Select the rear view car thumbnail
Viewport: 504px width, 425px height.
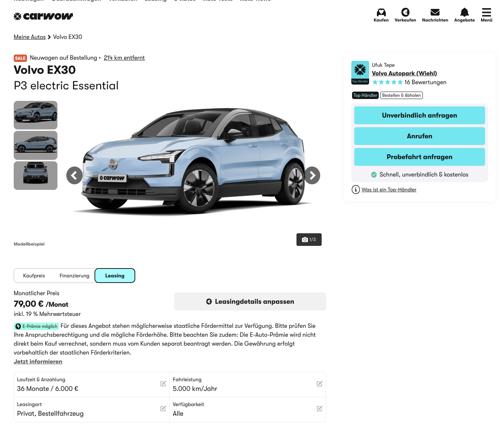(x=36, y=176)
